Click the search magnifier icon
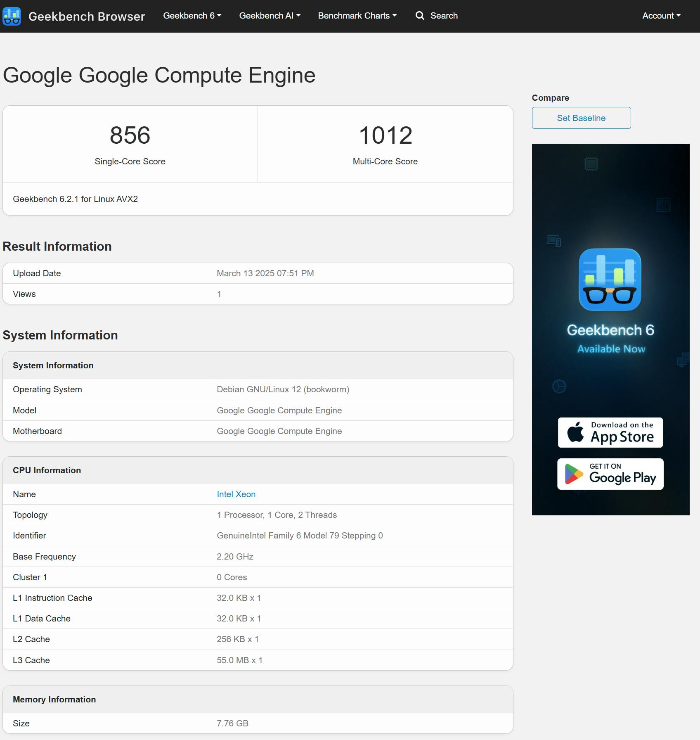This screenshot has width=700, height=740. coord(420,15)
